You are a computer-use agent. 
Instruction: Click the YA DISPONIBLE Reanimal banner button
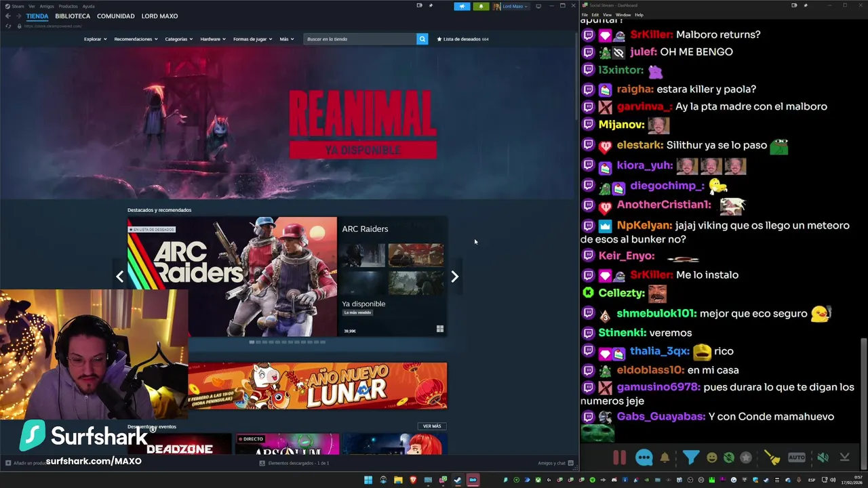363,150
